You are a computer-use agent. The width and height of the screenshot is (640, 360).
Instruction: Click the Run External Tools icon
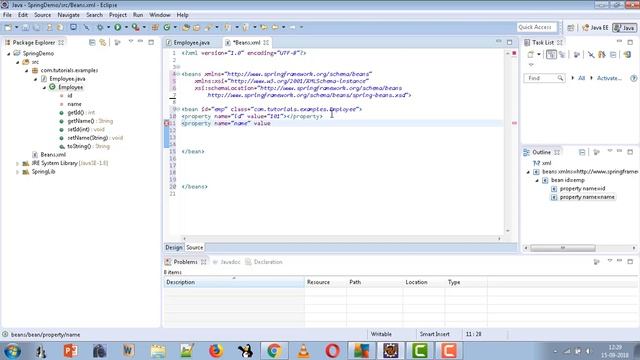click(136, 27)
